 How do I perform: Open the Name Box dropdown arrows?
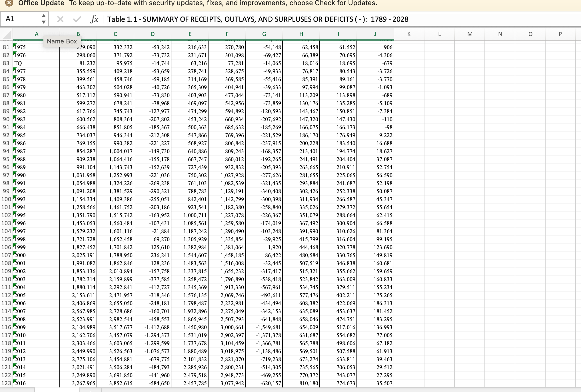click(x=43, y=19)
